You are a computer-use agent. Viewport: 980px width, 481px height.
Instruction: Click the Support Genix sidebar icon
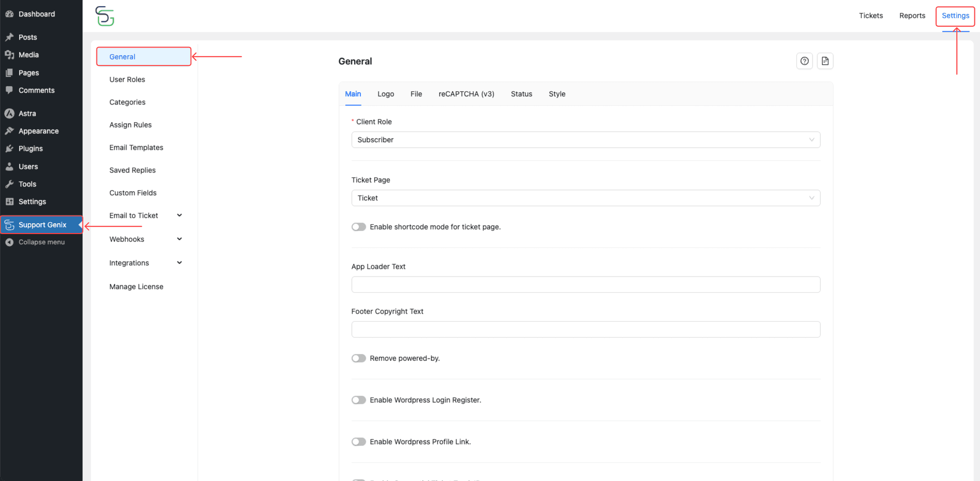(9, 225)
